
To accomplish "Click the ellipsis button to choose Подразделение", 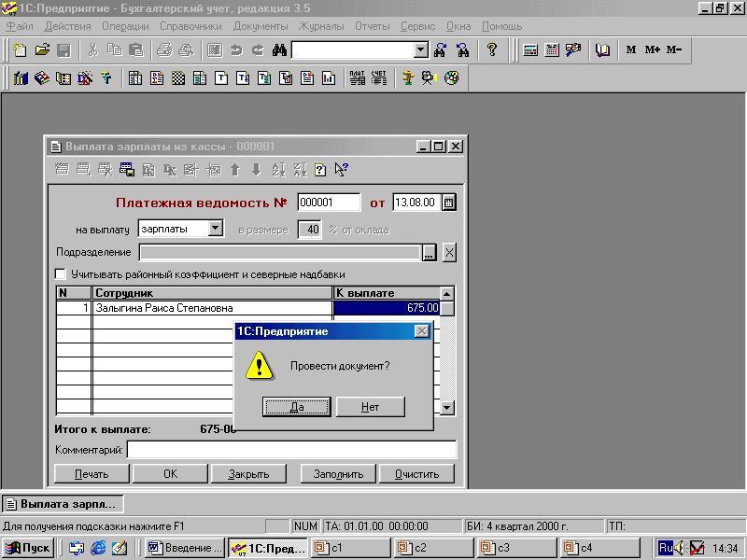I will pyautogui.click(x=430, y=252).
